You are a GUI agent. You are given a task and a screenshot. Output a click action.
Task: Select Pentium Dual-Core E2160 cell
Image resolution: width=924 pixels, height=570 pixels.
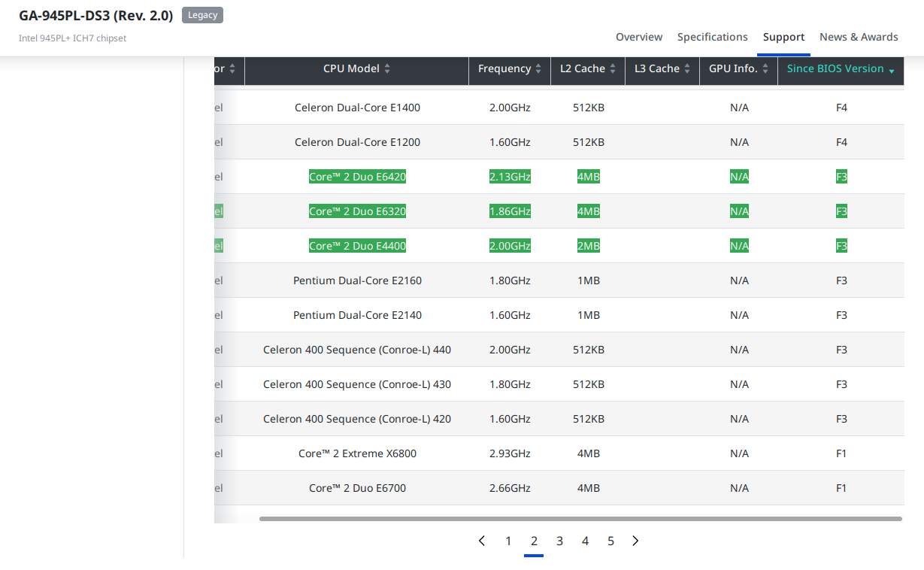point(357,280)
